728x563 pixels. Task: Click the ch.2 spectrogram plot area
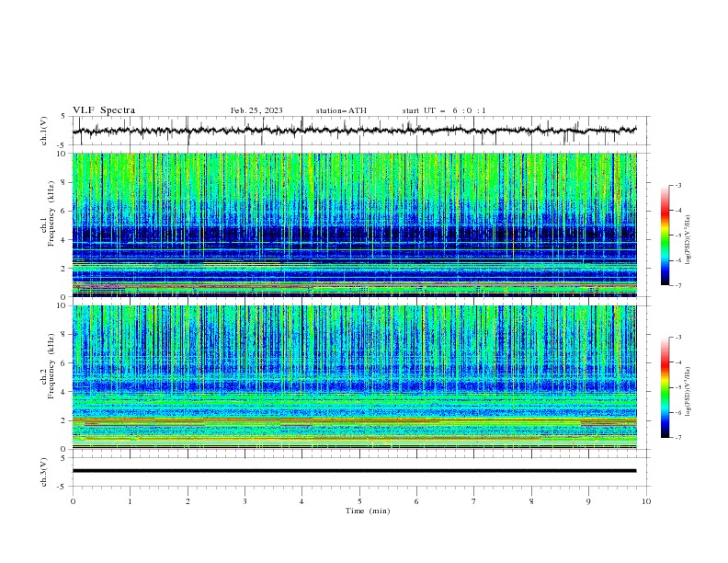click(355, 377)
